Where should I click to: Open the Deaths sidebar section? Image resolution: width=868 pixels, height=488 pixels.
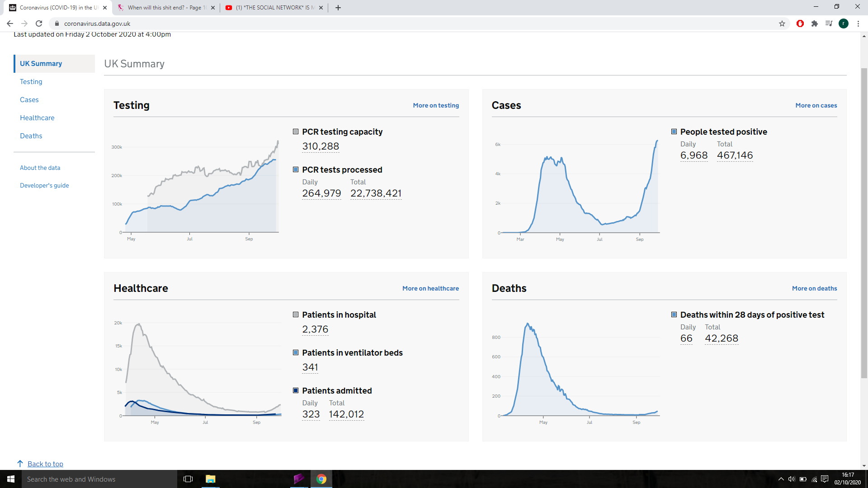coord(31,136)
